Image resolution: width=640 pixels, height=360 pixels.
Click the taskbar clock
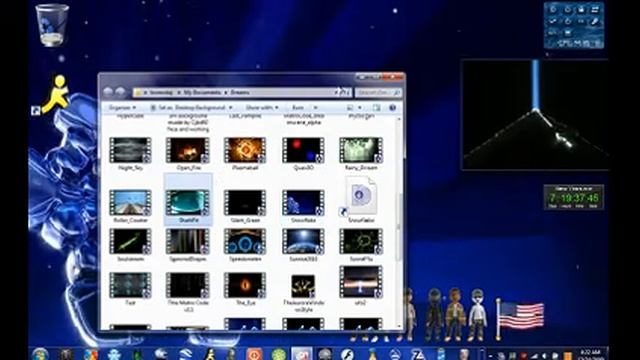pyautogui.click(x=591, y=354)
